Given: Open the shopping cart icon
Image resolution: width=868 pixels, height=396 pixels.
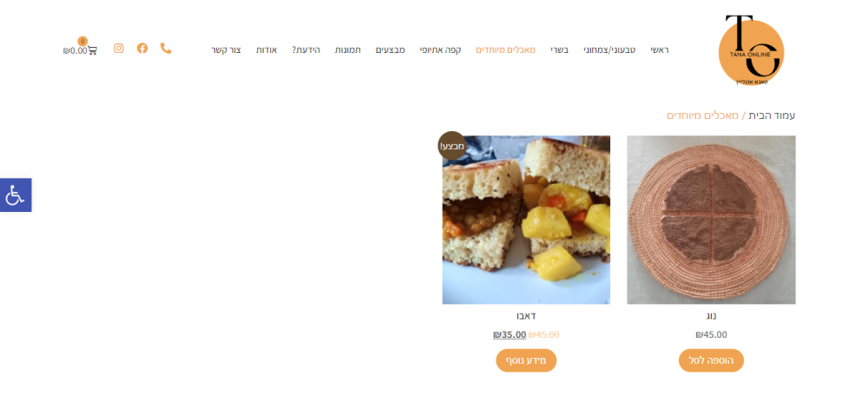Looking at the screenshot, I should (92, 50).
